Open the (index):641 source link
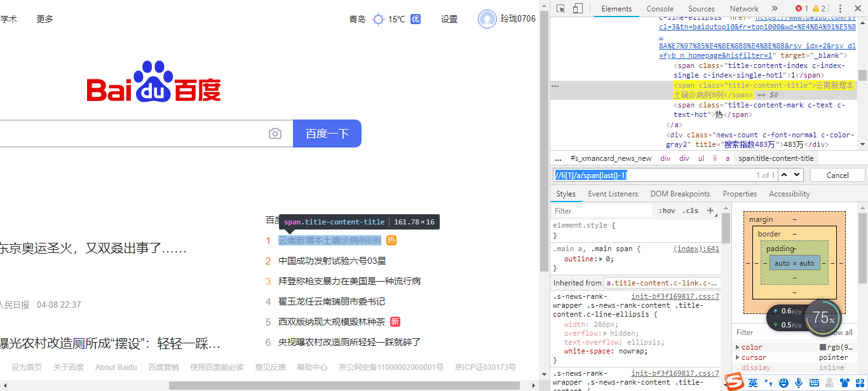 [x=696, y=249]
